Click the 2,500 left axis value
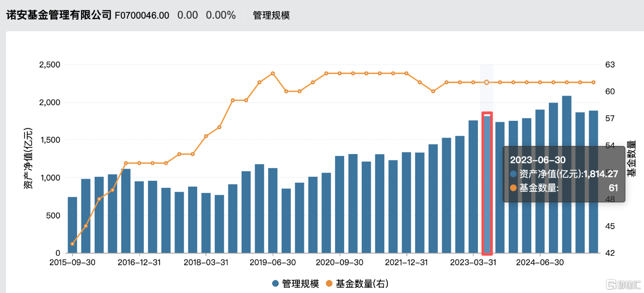 (49, 64)
